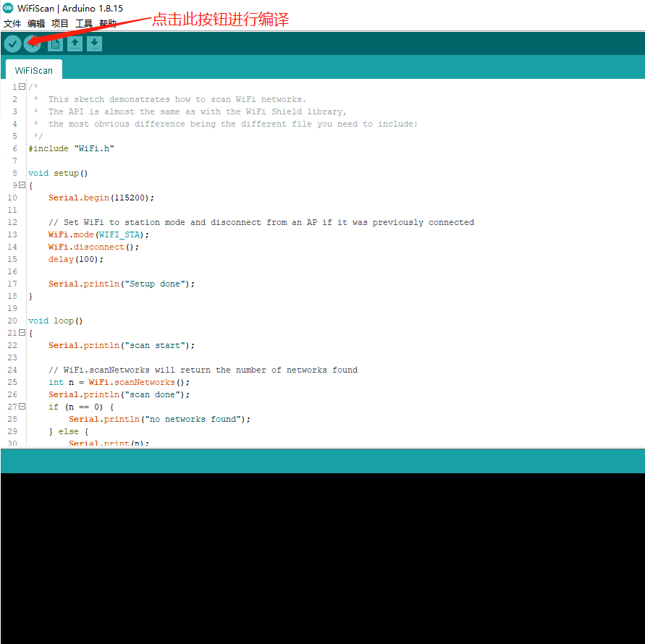
Task: Open the 帮助 menu
Action: coord(107,23)
